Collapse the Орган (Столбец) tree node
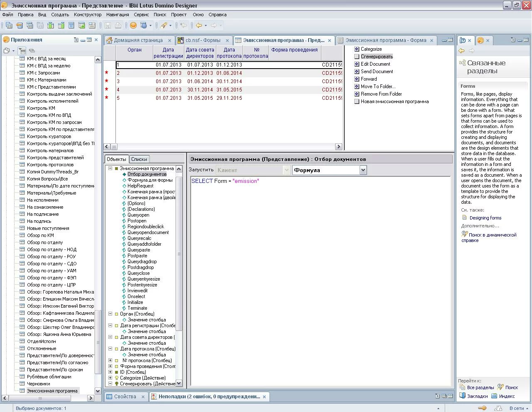This screenshot has height=412, width=532. pos(110,314)
